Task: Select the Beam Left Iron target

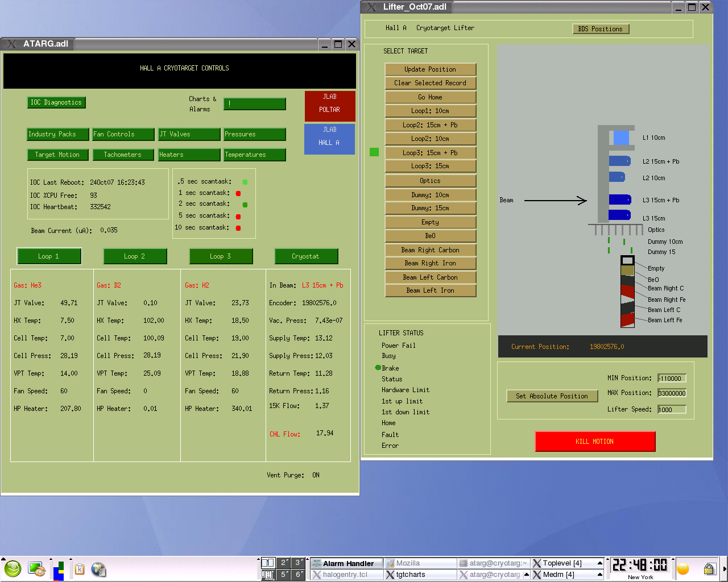Action: 431,290
